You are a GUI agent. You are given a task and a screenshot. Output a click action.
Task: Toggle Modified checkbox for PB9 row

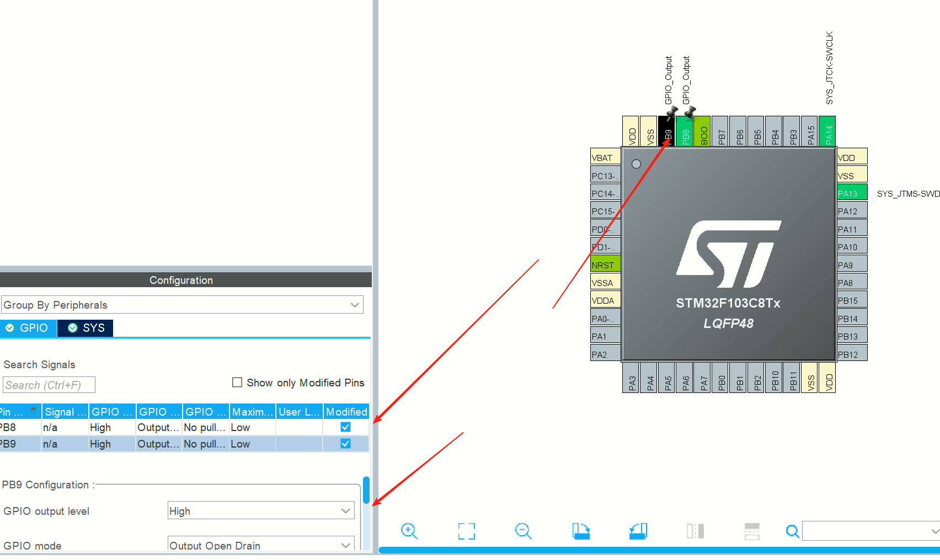345,444
